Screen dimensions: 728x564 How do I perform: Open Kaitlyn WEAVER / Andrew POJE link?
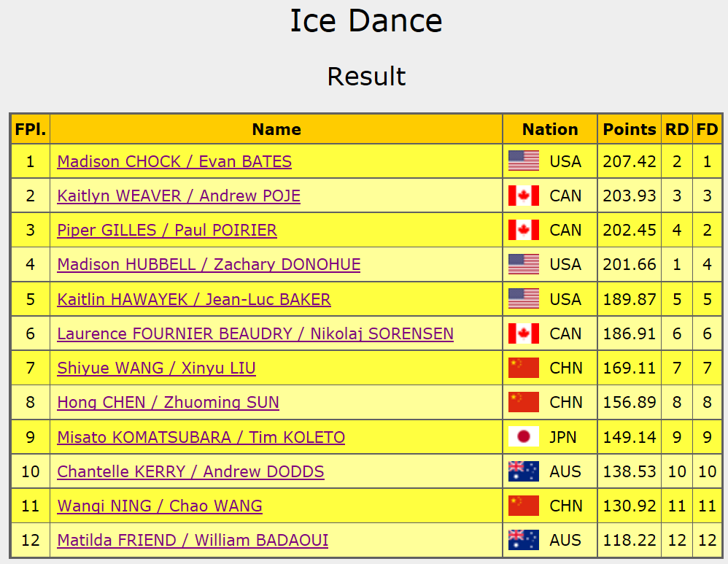tap(179, 196)
